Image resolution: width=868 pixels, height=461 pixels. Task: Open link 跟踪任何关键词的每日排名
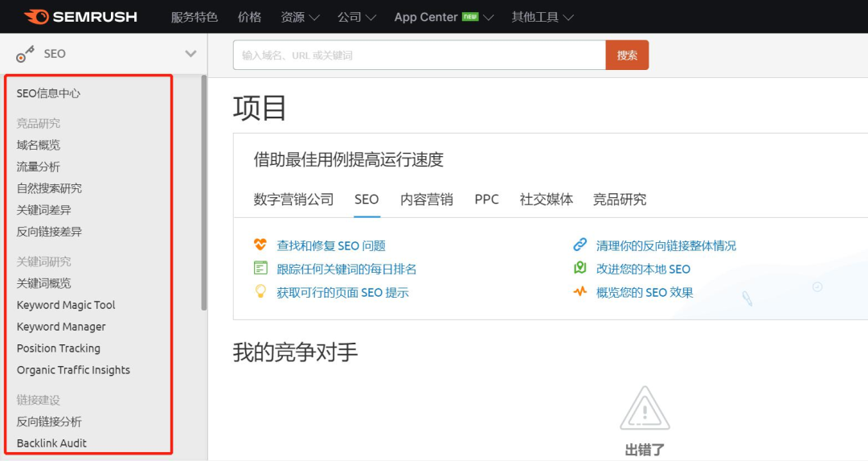click(346, 269)
